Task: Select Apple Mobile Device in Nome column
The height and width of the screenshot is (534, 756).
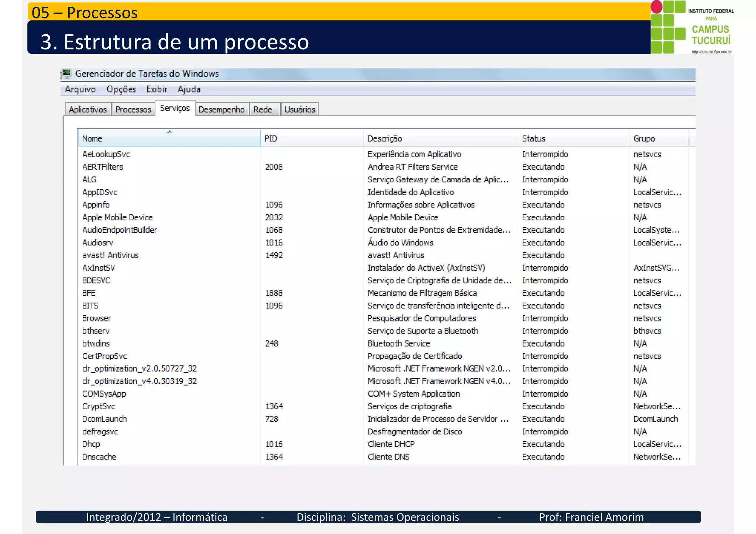Action: pyautogui.click(x=117, y=217)
